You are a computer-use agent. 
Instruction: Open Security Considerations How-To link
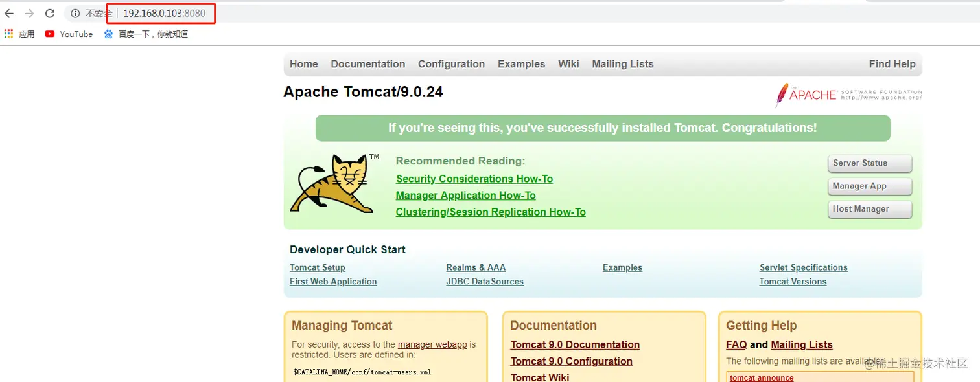pos(474,179)
